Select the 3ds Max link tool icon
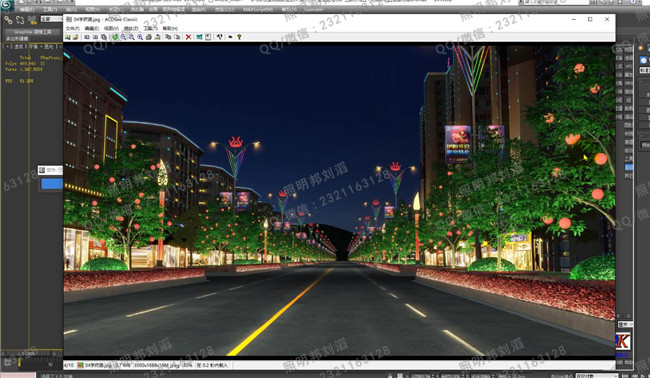650x378 pixels. click(8, 19)
